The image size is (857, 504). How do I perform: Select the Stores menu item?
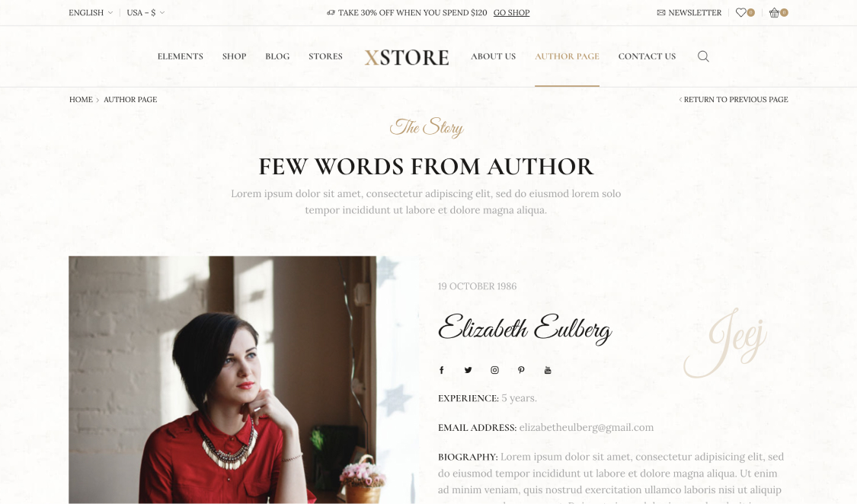pos(326,56)
